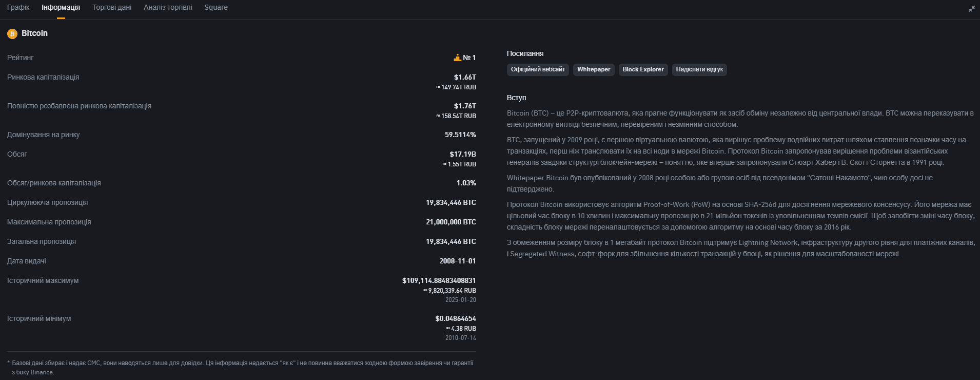
Task: Click the Обсяг/ринкова капіталізація label
Action: point(54,183)
